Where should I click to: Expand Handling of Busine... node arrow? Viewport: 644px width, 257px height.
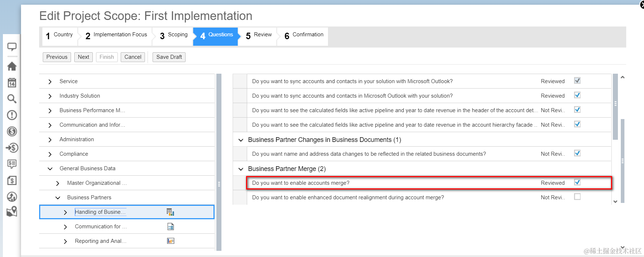pyautogui.click(x=65, y=212)
